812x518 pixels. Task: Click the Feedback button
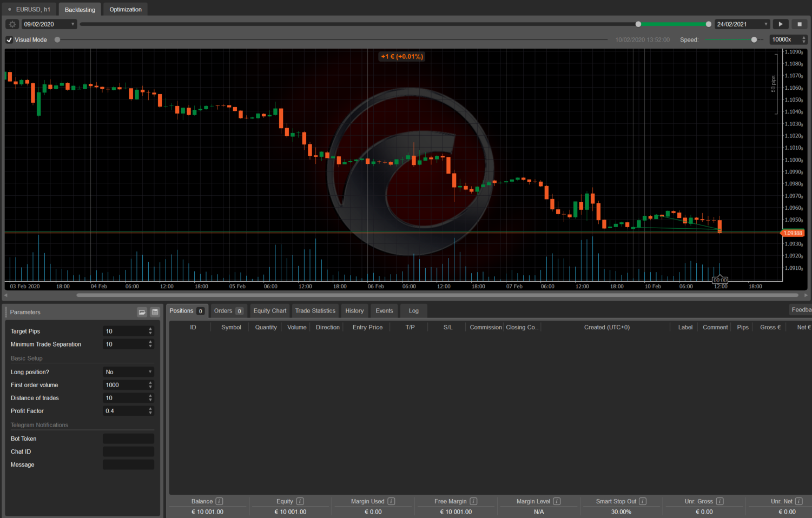click(801, 310)
